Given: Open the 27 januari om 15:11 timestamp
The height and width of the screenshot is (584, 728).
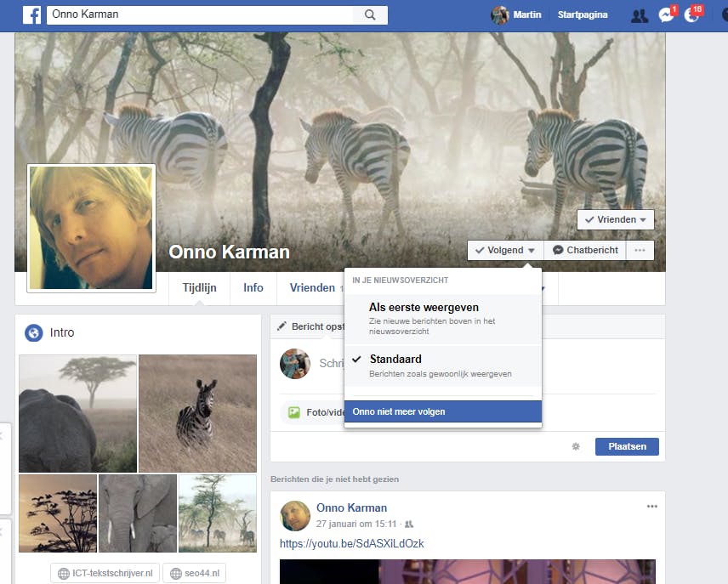Looking at the screenshot, I should tap(356, 524).
